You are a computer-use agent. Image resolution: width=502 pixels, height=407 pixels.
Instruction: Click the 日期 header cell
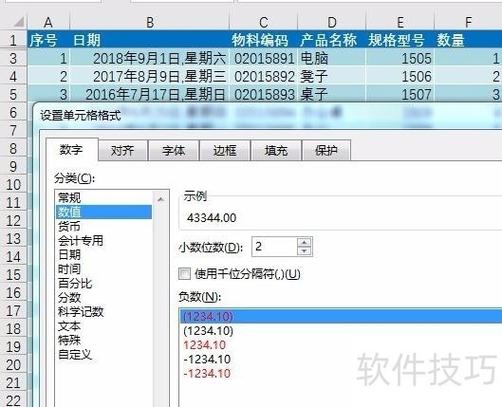click(x=150, y=40)
